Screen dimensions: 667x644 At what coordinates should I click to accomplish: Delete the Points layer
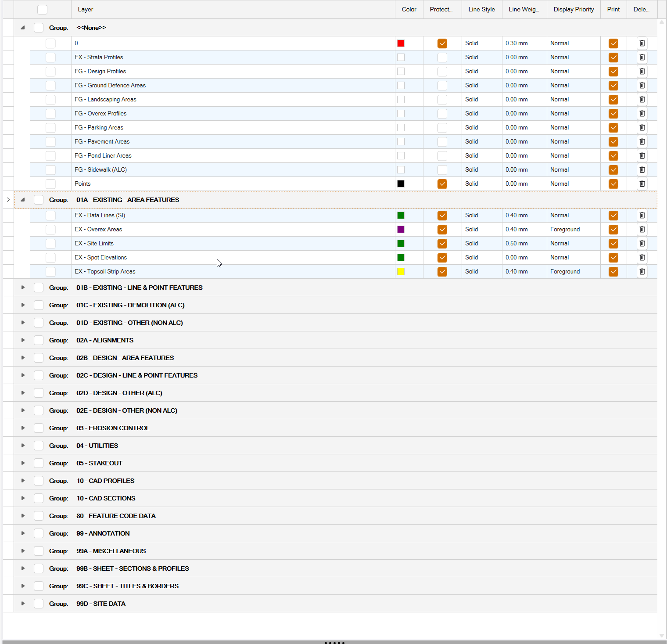point(642,184)
